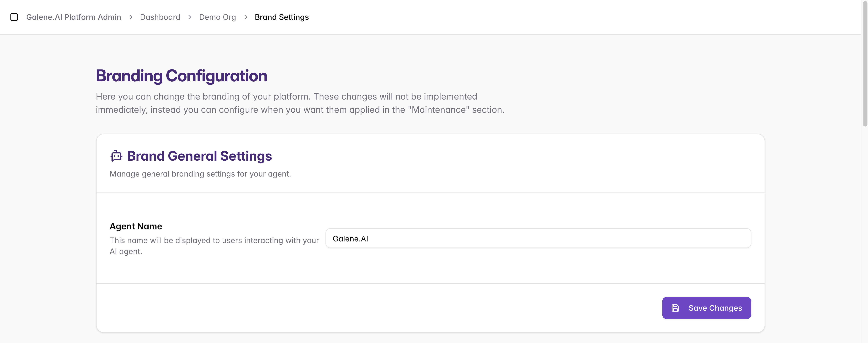
Task: Click the floppy disk icon in Save Changes
Action: point(675,308)
